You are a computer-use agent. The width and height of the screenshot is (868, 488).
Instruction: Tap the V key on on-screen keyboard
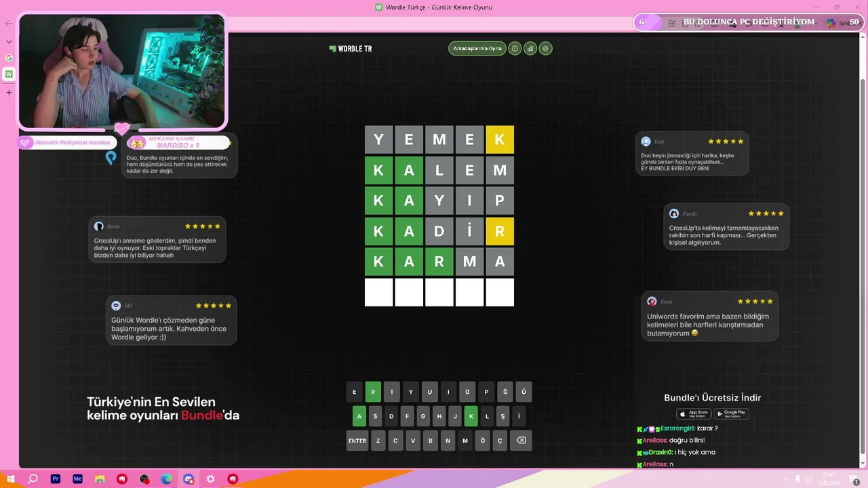click(413, 441)
